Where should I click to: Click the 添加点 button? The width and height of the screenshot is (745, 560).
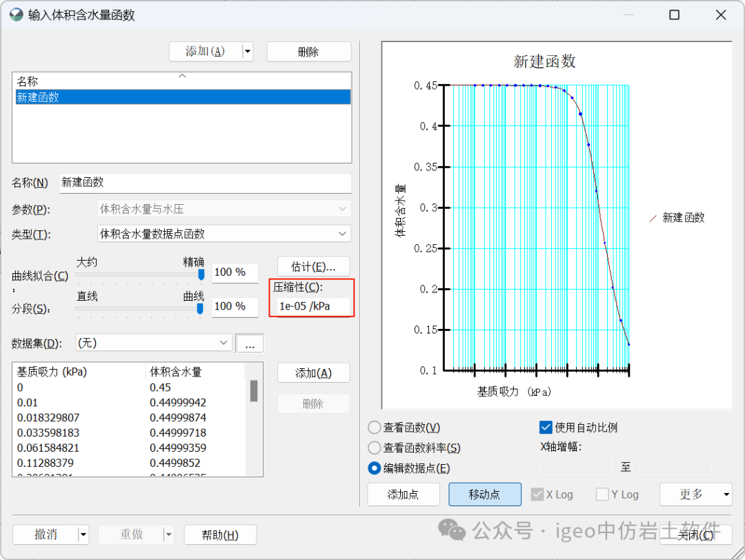(404, 494)
